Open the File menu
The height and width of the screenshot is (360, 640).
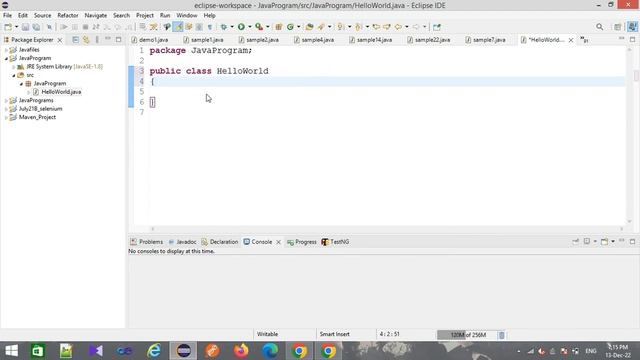click(7, 16)
